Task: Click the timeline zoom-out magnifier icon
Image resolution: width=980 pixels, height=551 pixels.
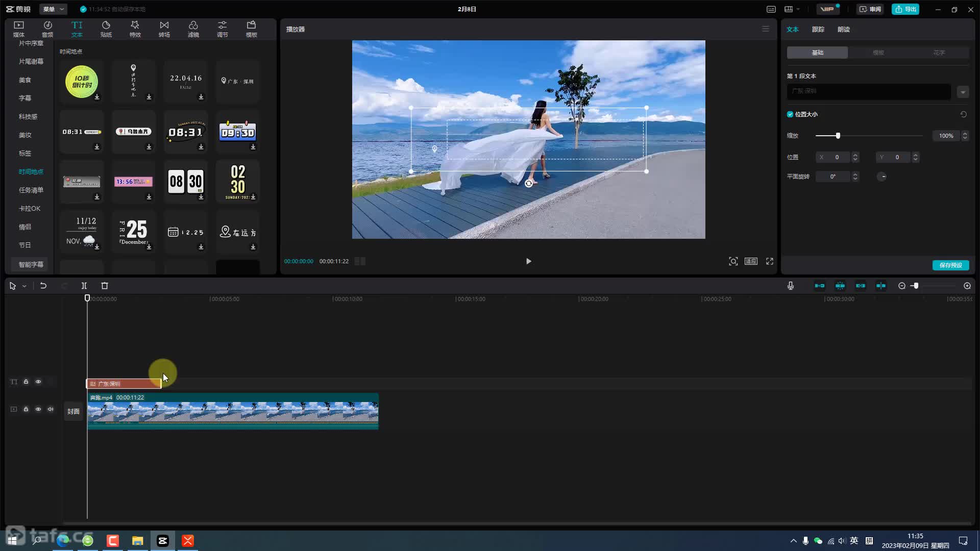Action: click(902, 286)
